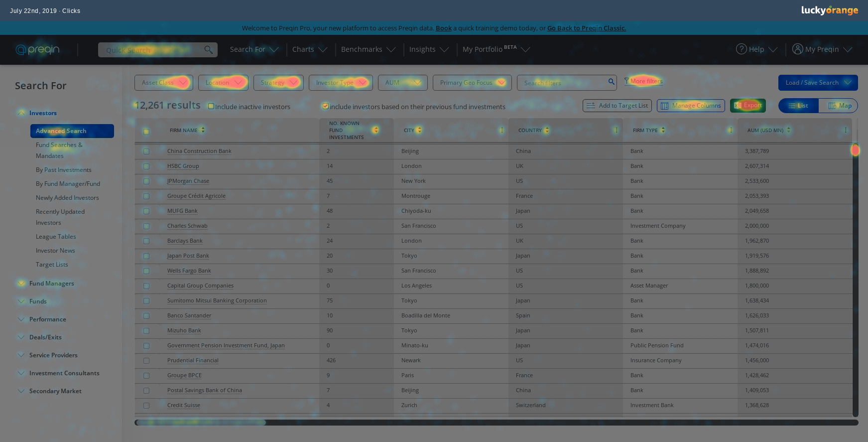Click the Export Excel icon
The width and height of the screenshot is (868, 442).
coord(738,105)
